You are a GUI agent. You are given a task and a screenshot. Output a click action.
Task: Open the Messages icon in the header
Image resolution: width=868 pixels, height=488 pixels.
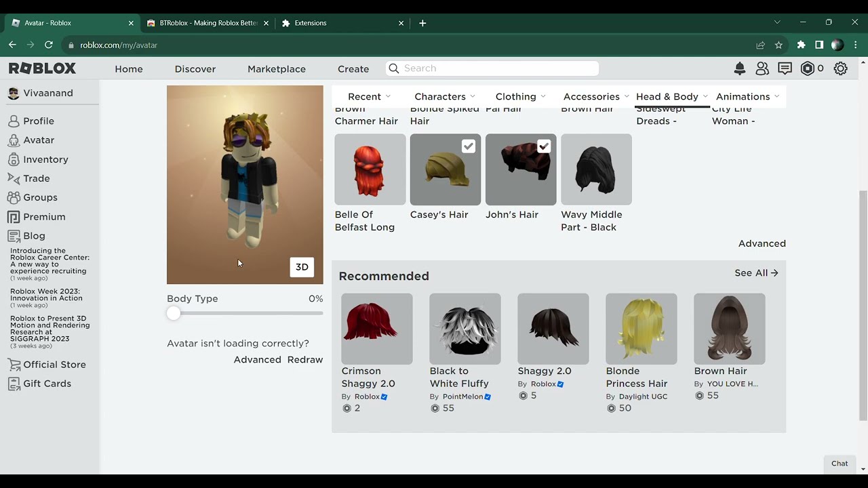tap(785, 68)
